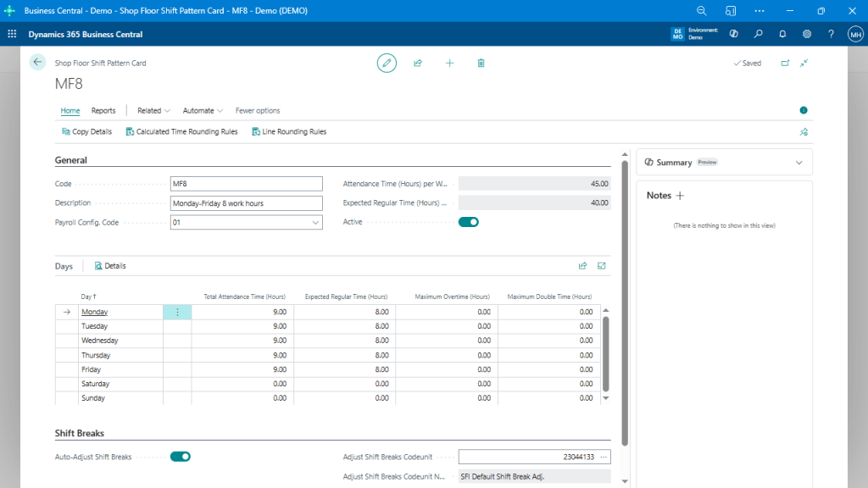Open the Automate menu
Viewport: 868px width, 488px height.
(202, 110)
